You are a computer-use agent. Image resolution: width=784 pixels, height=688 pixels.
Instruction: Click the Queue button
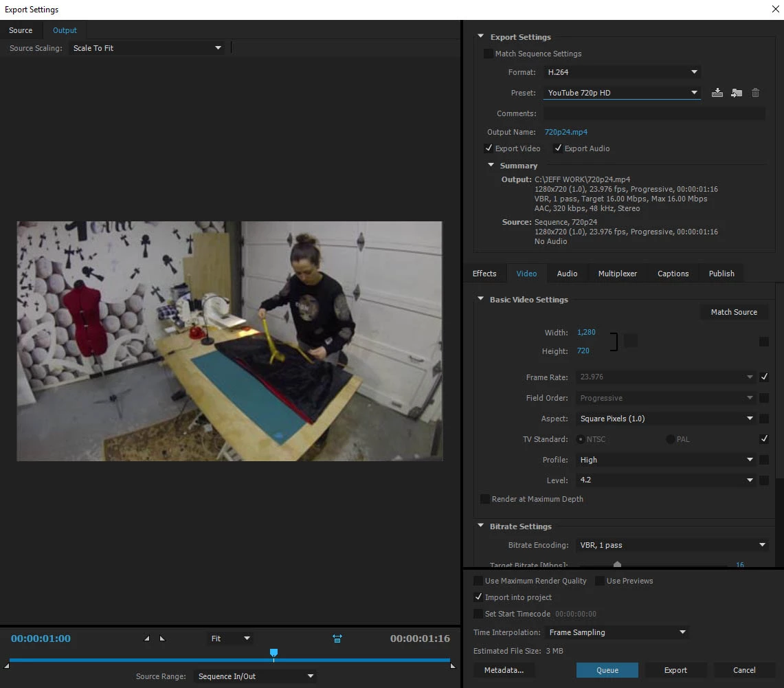click(x=607, y=670)
